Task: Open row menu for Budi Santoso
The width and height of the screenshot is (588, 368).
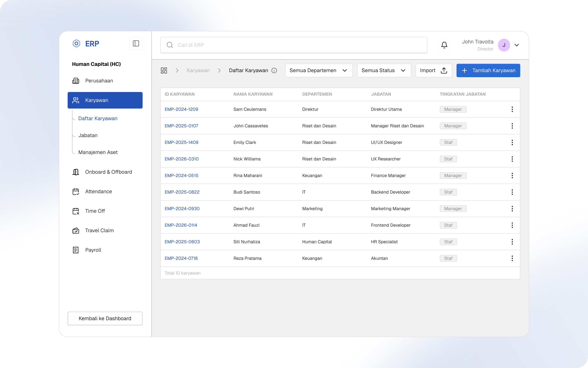Action: click(x=512, y=192)
